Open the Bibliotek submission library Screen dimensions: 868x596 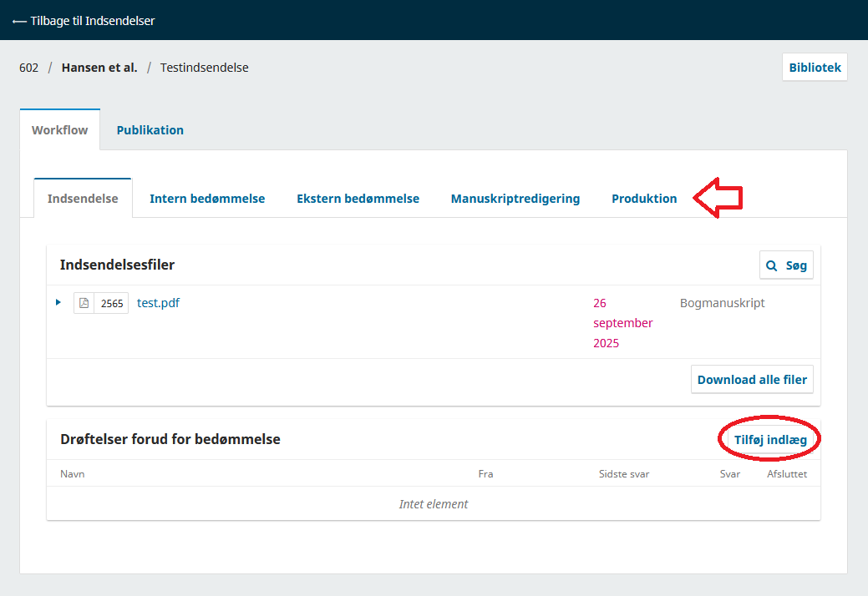(815, 68)
